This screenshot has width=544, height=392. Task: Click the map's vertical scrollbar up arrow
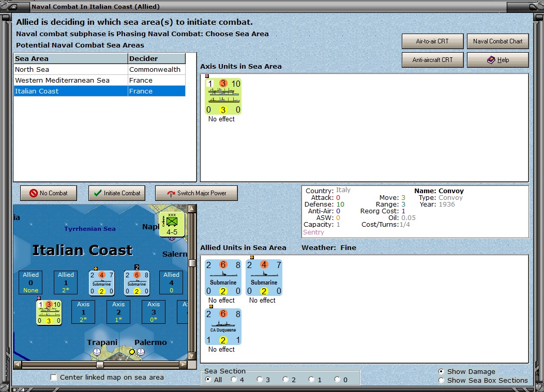coord(192,208)
